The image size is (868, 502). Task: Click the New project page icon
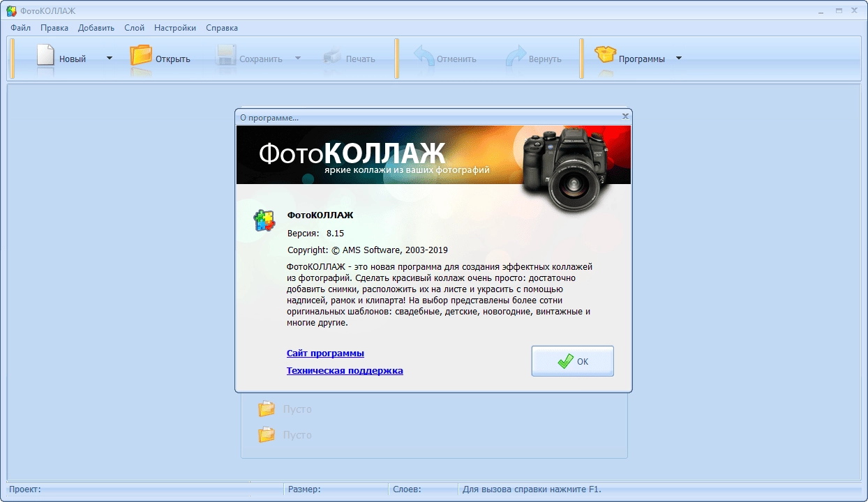coord(45,55)
